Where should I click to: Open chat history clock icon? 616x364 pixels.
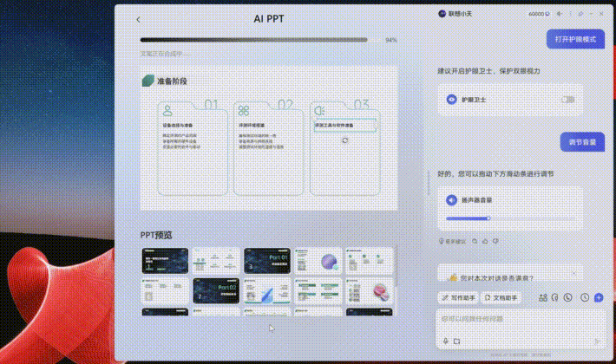point(584,297)
